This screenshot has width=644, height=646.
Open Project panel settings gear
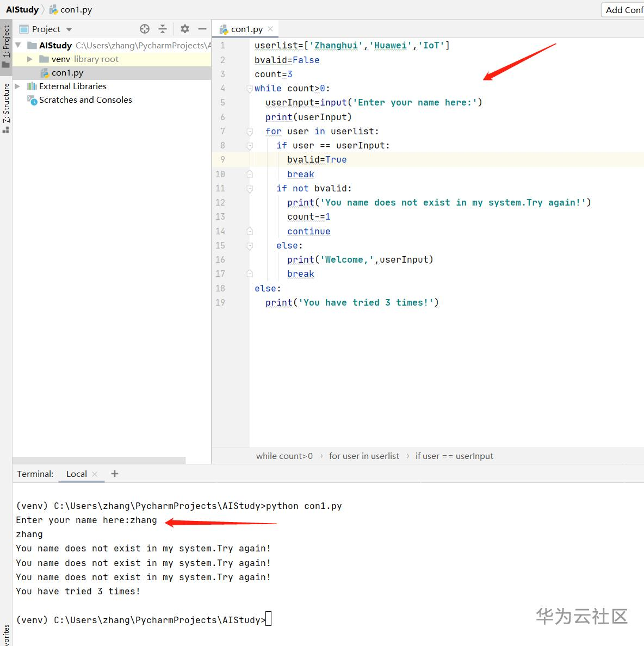[x=184, y=29]
